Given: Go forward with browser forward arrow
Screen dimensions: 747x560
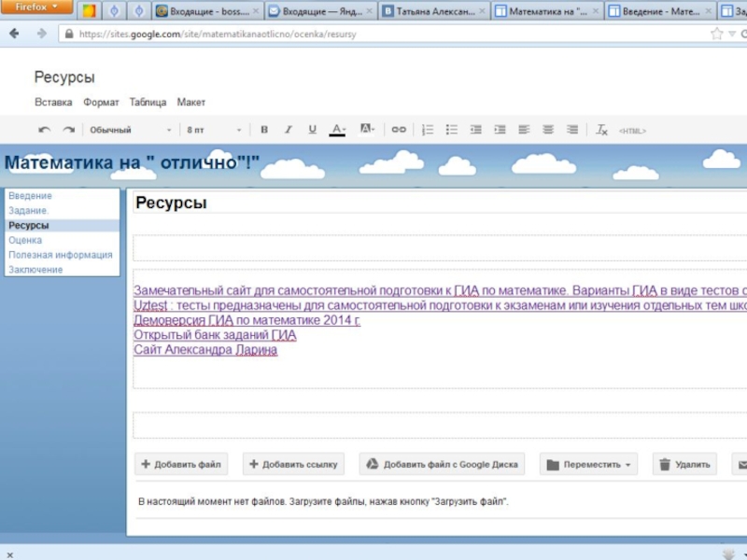Looking at the screenshot, I should tap(42, 34).
